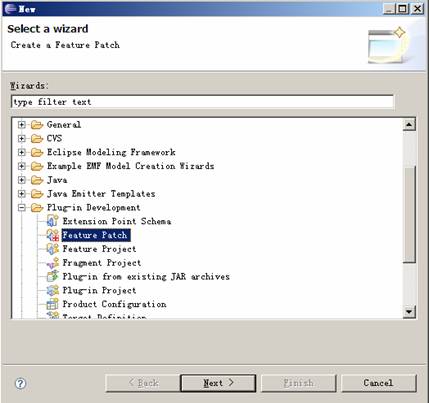Click the CVS folder icon
The height and width of the screenshot is (403, 429).
(37, 138)
